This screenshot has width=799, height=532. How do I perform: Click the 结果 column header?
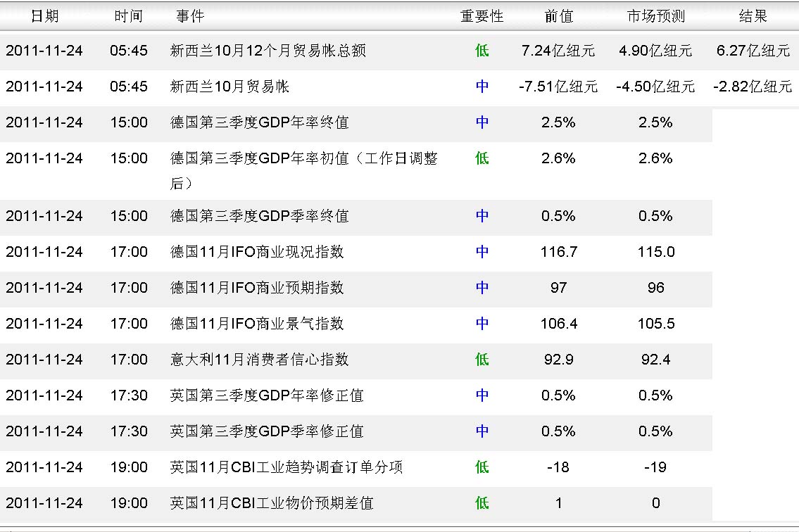pyautogui.click(x=753, y=16)
